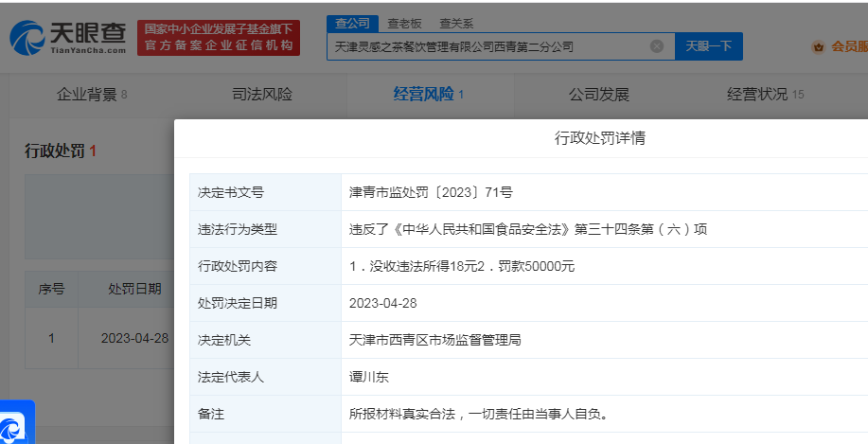
Task: Click the 法定代表人 label
Action: click(231, 377)
